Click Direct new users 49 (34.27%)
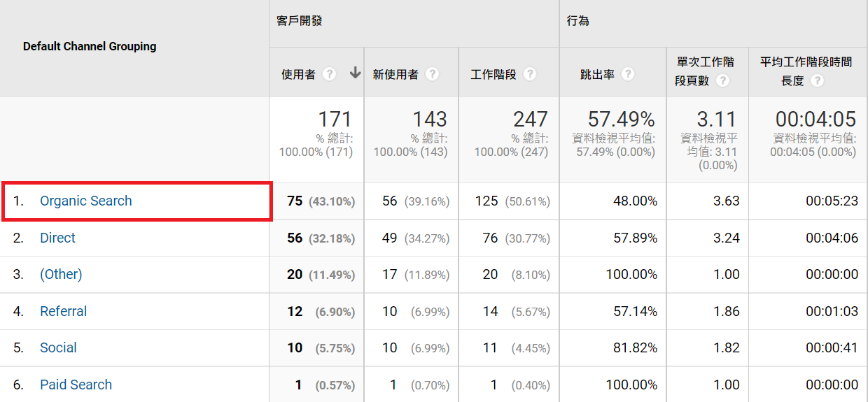The height and width of the screenshot is (402, 868). pos(416,238)
